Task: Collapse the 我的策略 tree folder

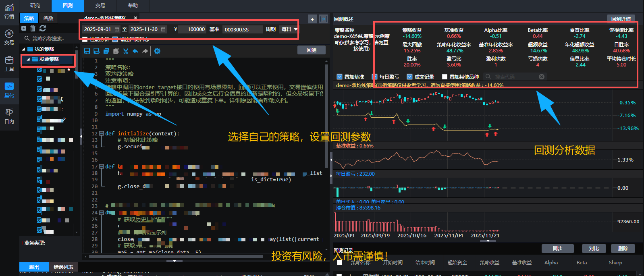Action: click(x=23, y=49)
